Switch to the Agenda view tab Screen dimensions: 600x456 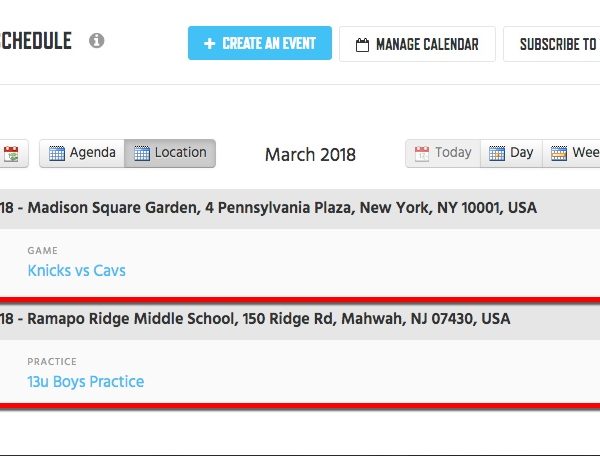coord(82,153)
